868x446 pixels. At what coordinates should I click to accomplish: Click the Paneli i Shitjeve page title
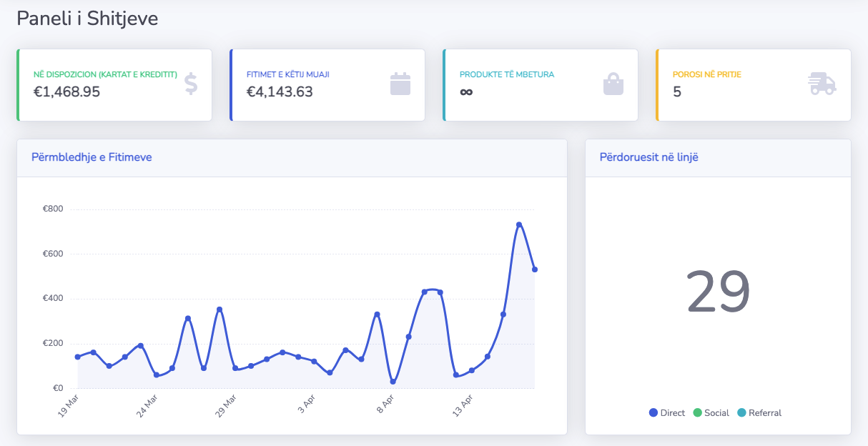87,19
